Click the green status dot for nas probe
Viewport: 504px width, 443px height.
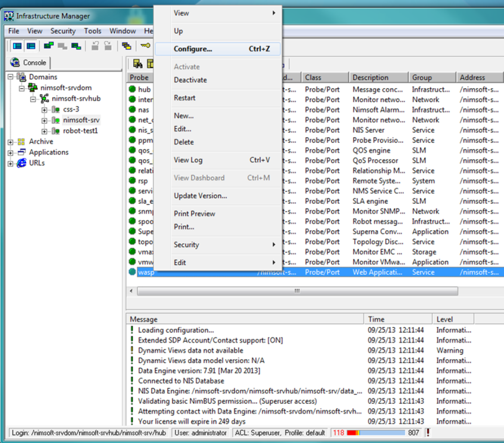(x=132, y=109)
